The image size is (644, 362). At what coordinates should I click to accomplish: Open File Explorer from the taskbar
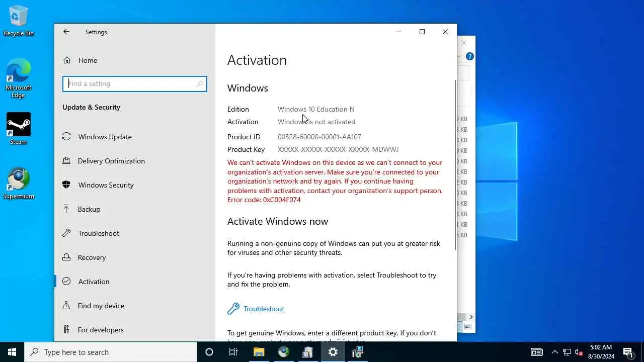[x=259, y=352]
